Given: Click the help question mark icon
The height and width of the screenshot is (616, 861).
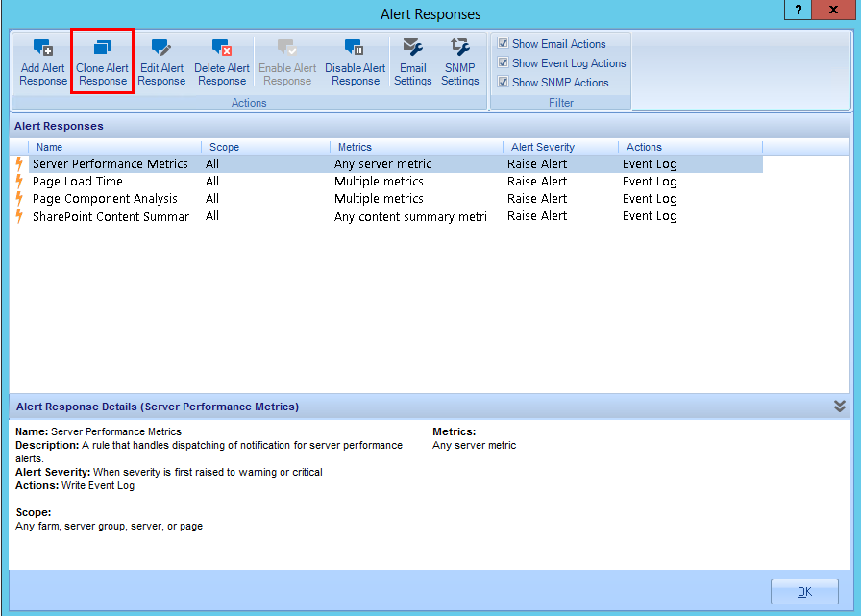Looking at the screenshot, I should click(x=798, y=10).
